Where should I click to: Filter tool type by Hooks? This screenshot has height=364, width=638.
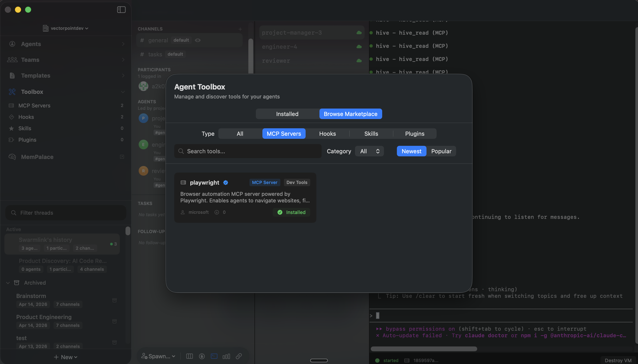point(327,134)
